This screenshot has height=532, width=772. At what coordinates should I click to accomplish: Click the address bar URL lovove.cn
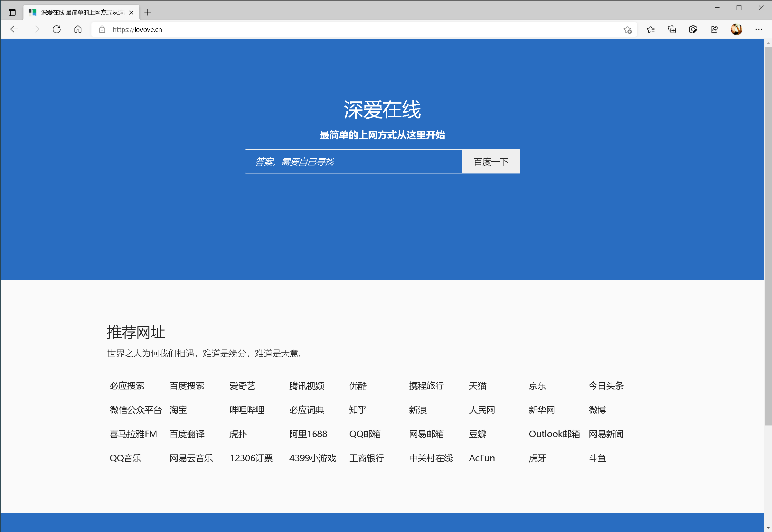(x=137, y=29)
